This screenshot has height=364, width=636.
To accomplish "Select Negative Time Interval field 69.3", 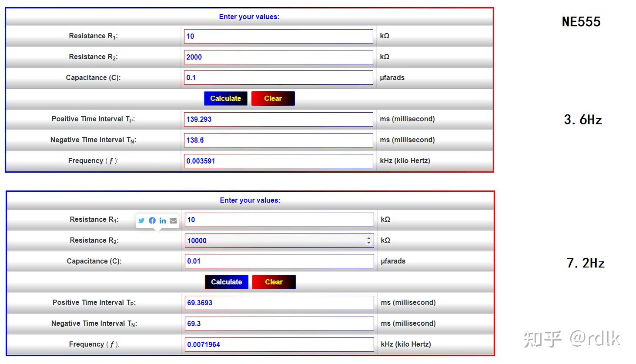I will (279, 324).
